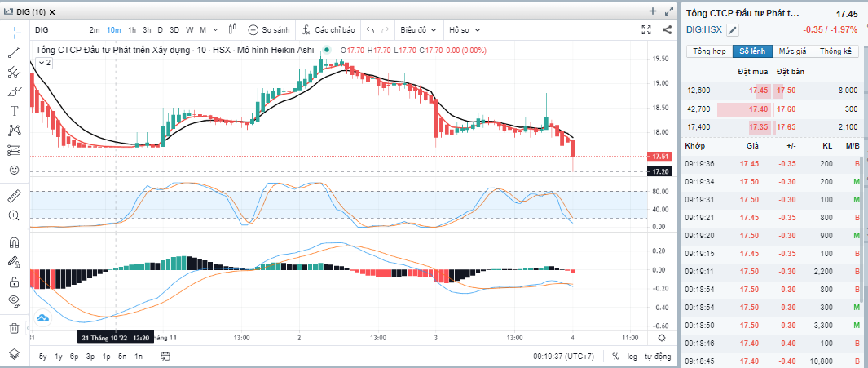The width and height of the screenshot is (868, 368).
Task: Click the undo arrow
Action: click(x=370, y=30)
